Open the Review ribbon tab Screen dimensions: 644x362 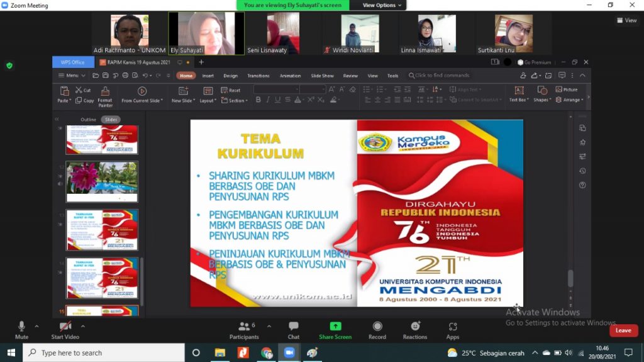tap(350, 76)
